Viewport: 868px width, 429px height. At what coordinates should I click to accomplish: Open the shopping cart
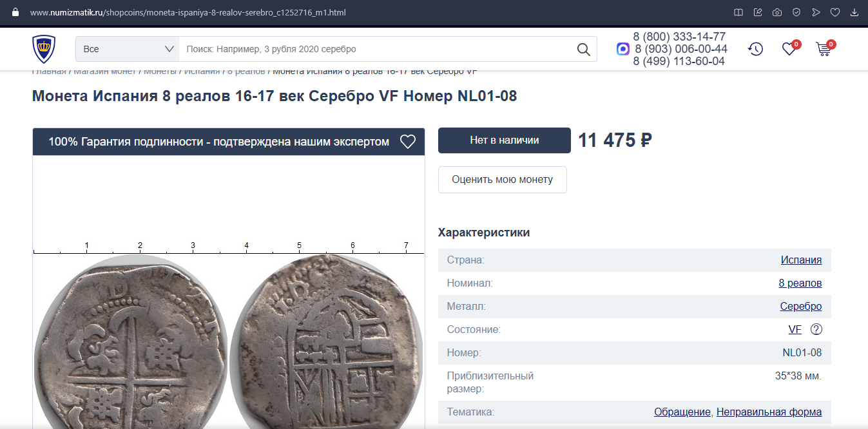[x=823, y=49]
